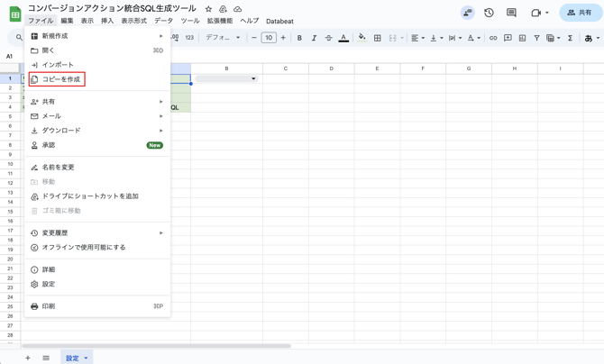The image size is (604, 364).
Task: Toggle italic text formatting
Action: click(x=314, y=38)
